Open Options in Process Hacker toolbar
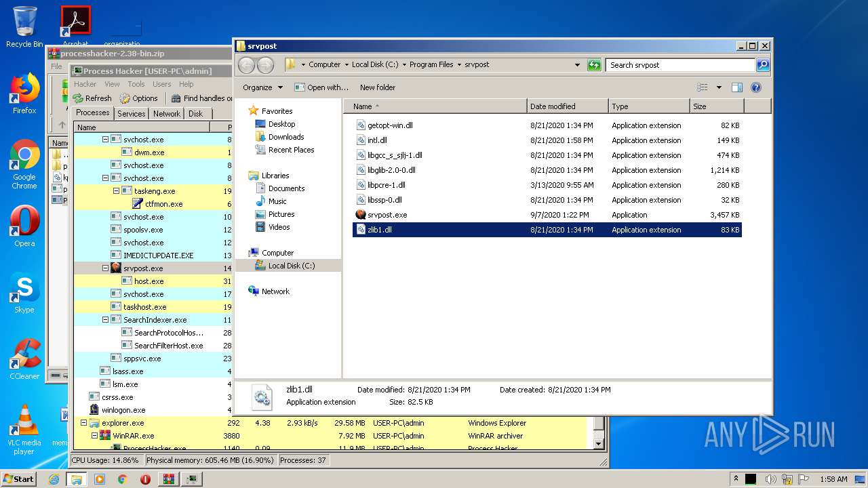Screen dimensions: 868x488 [139, 98]
